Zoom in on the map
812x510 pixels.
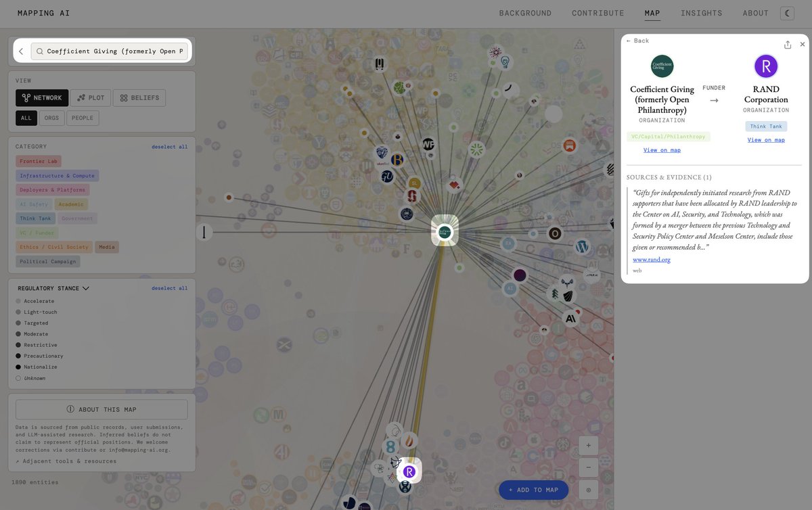(589, 445)
